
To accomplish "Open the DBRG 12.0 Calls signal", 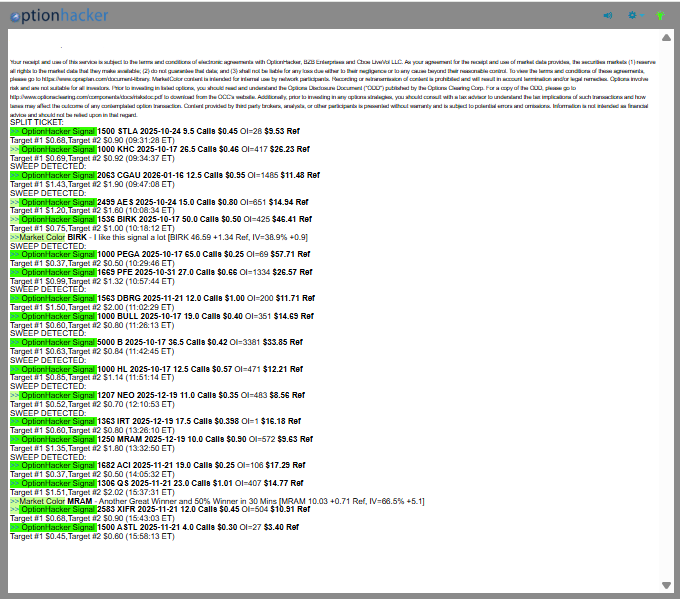I will (160, 298).
